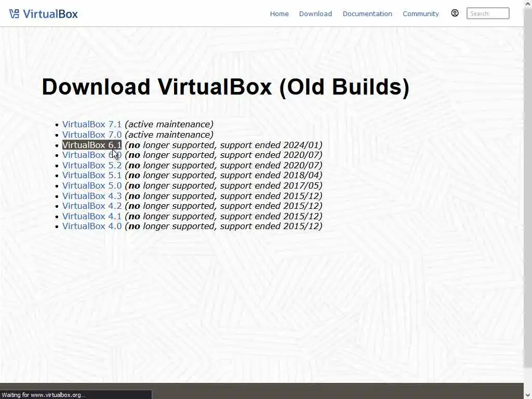532x399 pixels.
Task: Click the page's vertical scrollbar thumb
Action: [528, 187]
